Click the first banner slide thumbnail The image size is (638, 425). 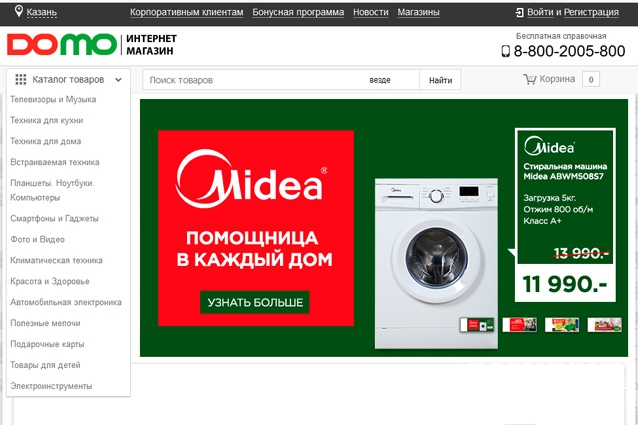point(477,325)
